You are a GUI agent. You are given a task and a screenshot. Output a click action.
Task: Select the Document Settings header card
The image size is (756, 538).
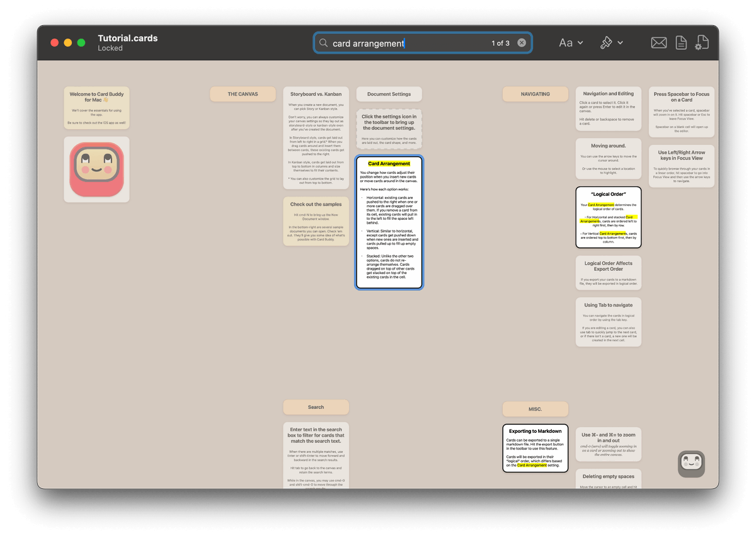tap(389, 94)
